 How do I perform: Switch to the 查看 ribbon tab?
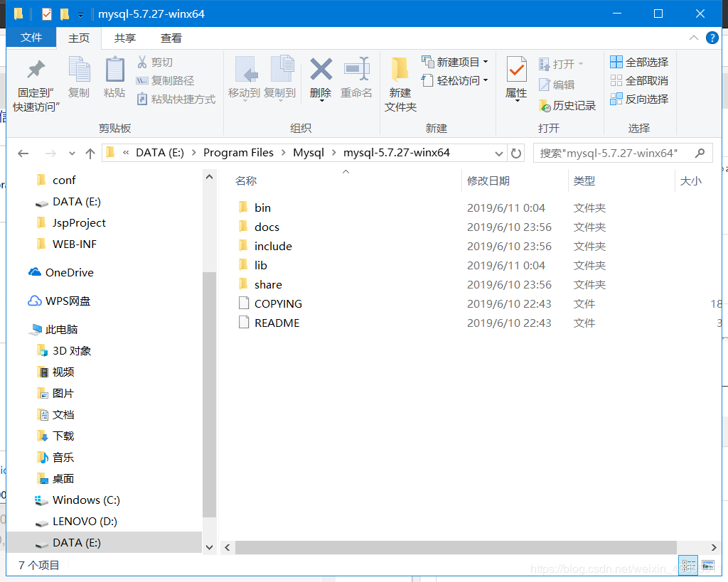[x=170, y=38]
